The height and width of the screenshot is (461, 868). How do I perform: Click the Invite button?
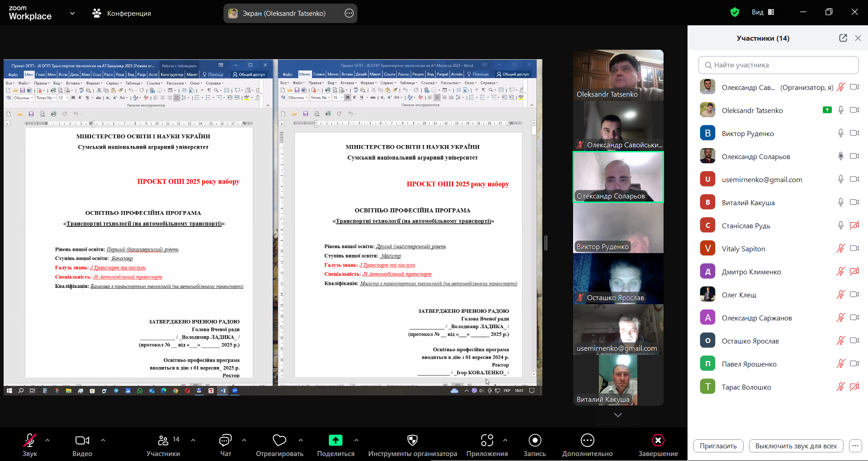[x=718, y=446]
